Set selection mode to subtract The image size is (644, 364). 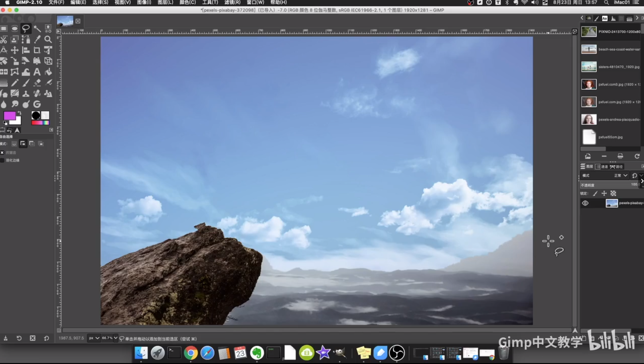(x=32, y=144)
